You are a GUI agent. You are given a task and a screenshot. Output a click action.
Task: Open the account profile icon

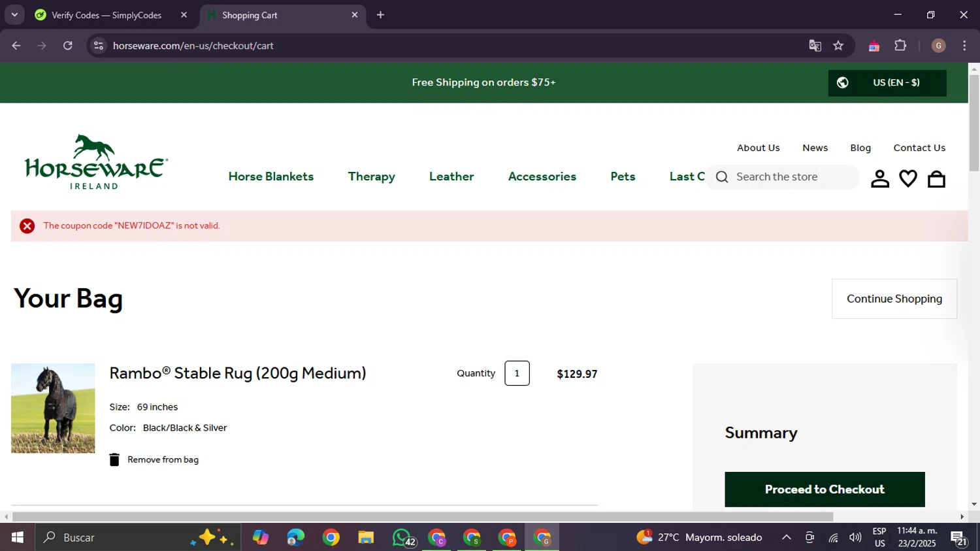click(x=880, y=178)
